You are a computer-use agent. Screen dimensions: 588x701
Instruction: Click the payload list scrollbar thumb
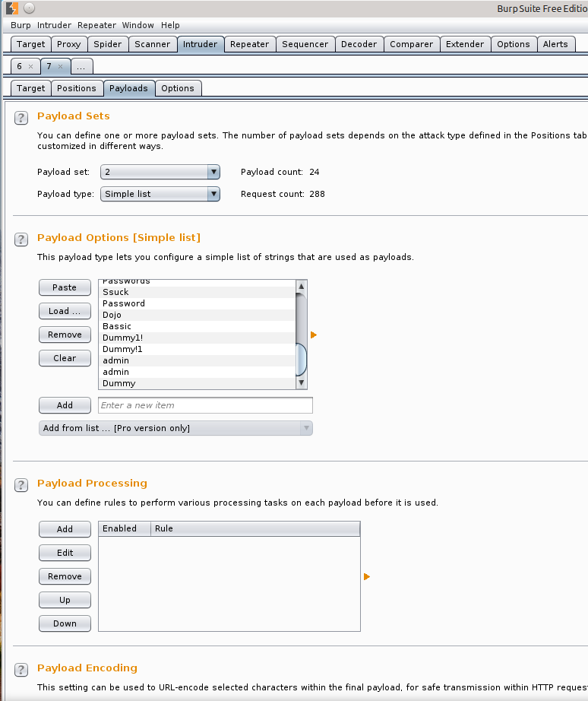[x=301, y=360]
